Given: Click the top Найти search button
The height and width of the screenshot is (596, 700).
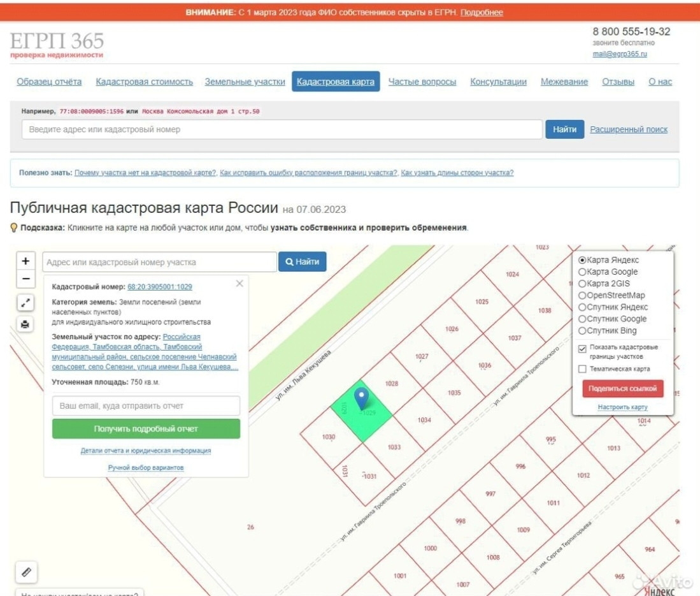Looking at the screenshot, I should tap(564, 129).
